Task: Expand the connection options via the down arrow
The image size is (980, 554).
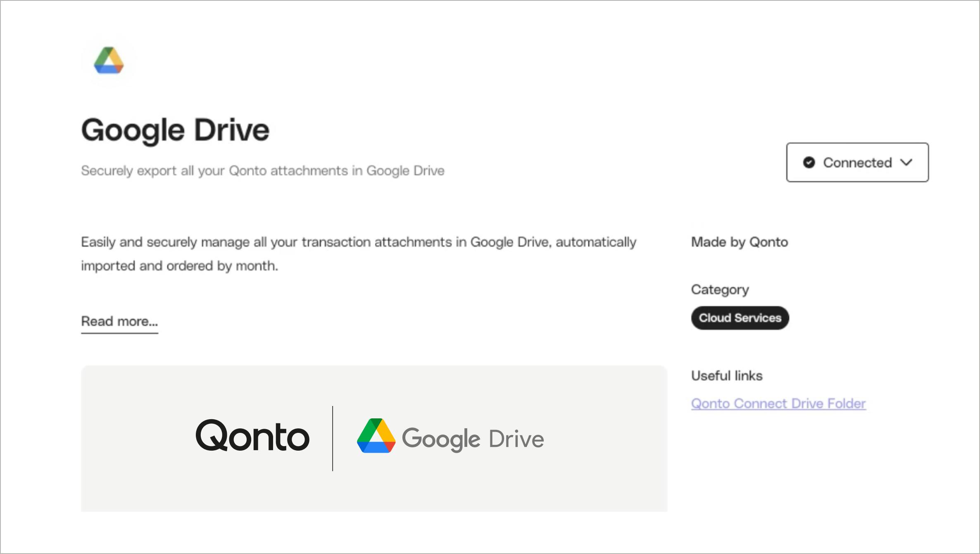Action: point(906,162)
